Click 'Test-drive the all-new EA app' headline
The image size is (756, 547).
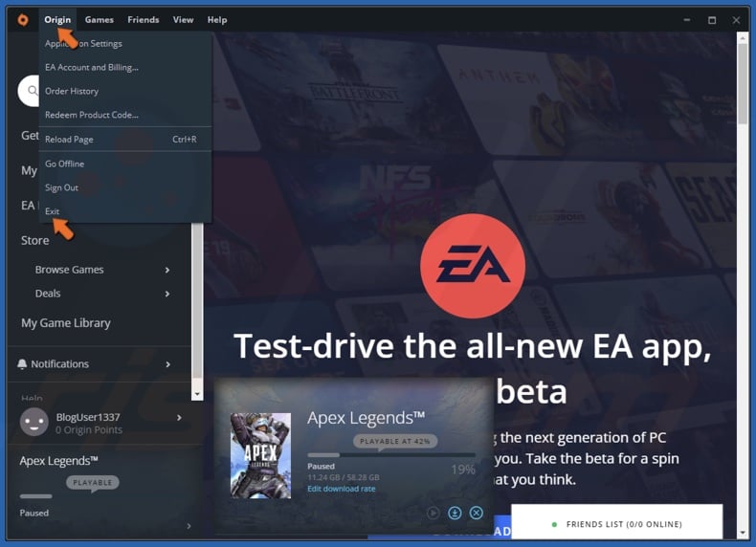(473, 346)
